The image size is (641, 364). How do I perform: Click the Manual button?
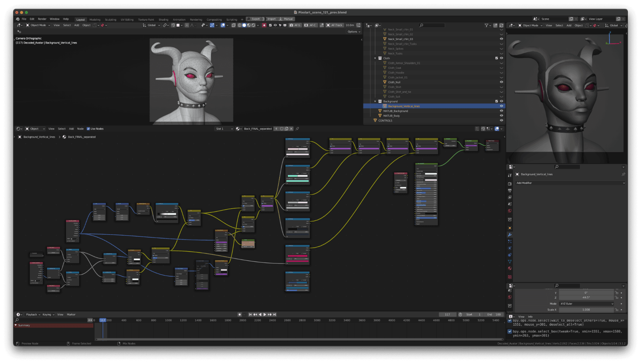pyautogui.click(x=286, y=19)
